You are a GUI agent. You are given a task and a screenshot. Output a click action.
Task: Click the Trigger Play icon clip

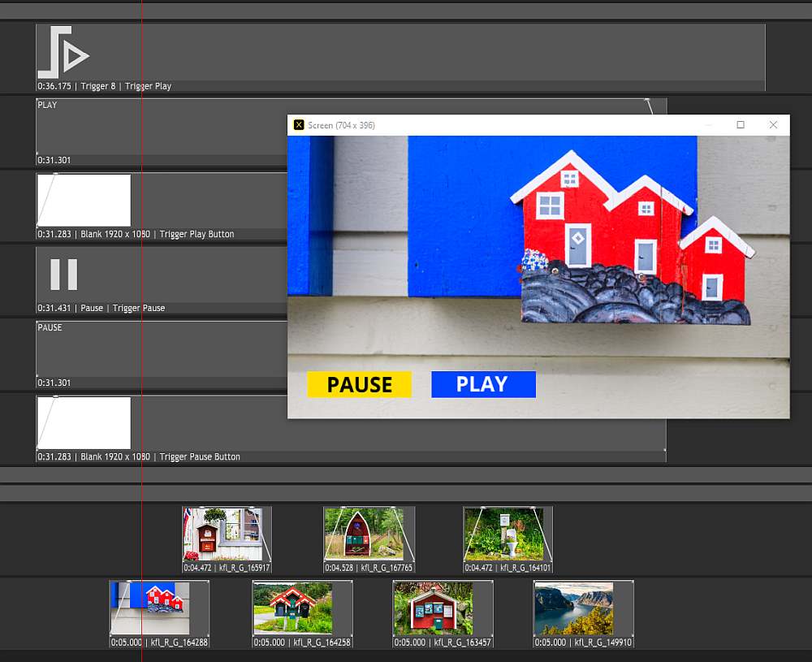[x=64, y=53]
